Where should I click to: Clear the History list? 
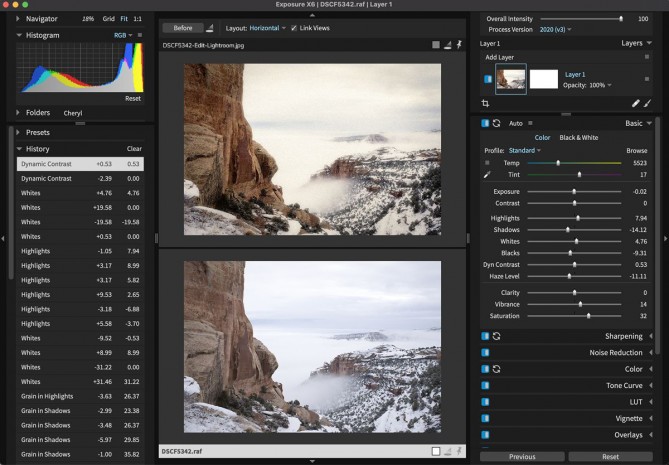[134, 149]
